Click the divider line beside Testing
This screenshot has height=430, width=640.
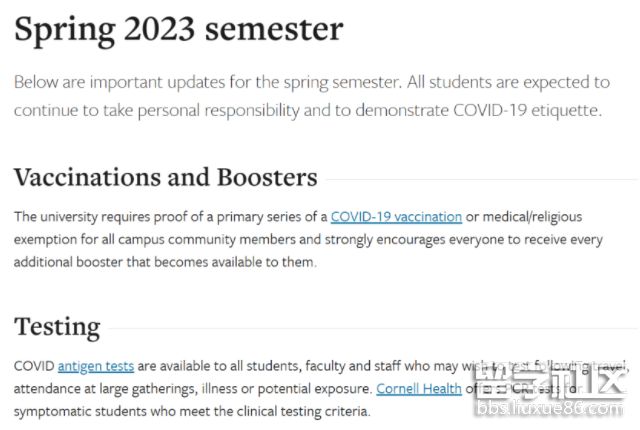coord(370,328)
